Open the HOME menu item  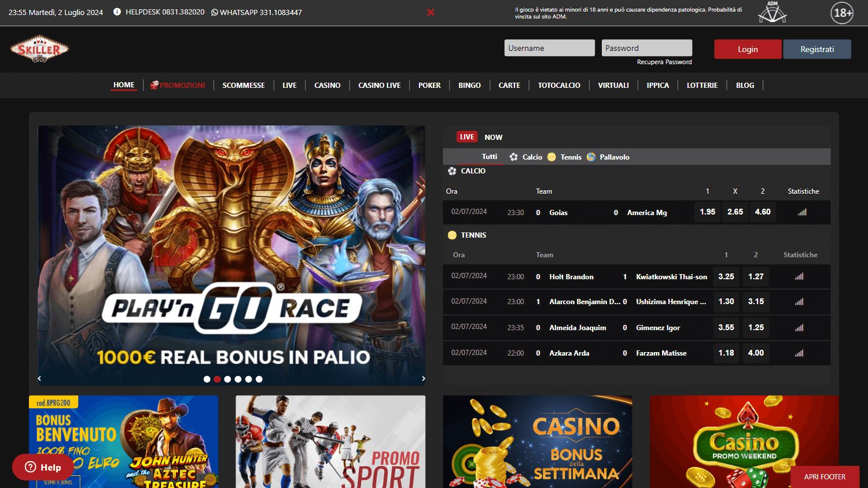[x=124, y=85]
